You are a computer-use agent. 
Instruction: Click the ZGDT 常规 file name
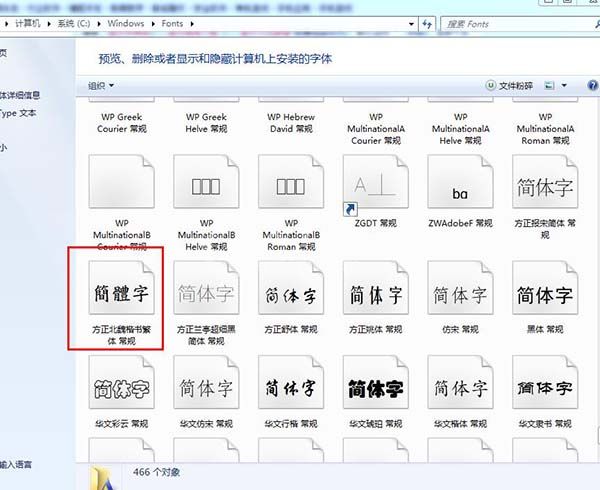point(376,223)
